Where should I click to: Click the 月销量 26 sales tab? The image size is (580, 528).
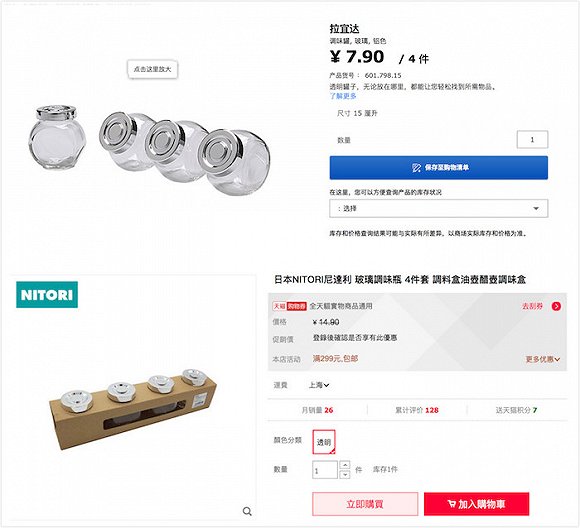pos(317,410)
